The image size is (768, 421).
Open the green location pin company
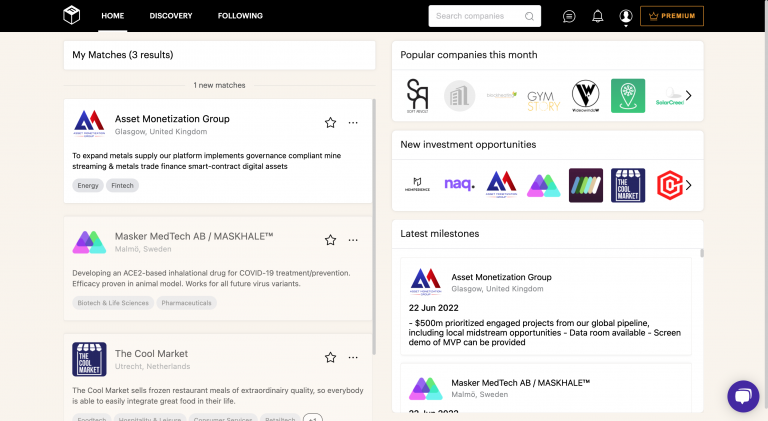point(628,95)
